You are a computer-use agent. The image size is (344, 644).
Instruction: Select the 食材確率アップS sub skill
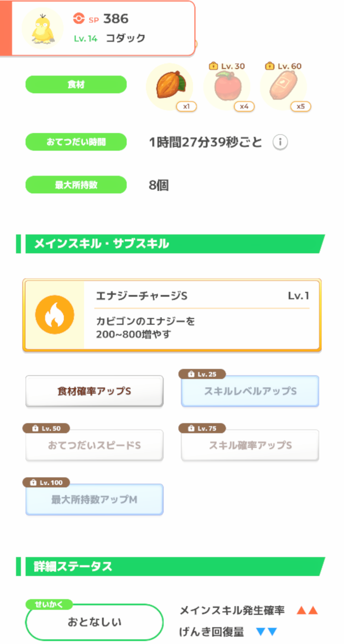[x=94, y=391]
